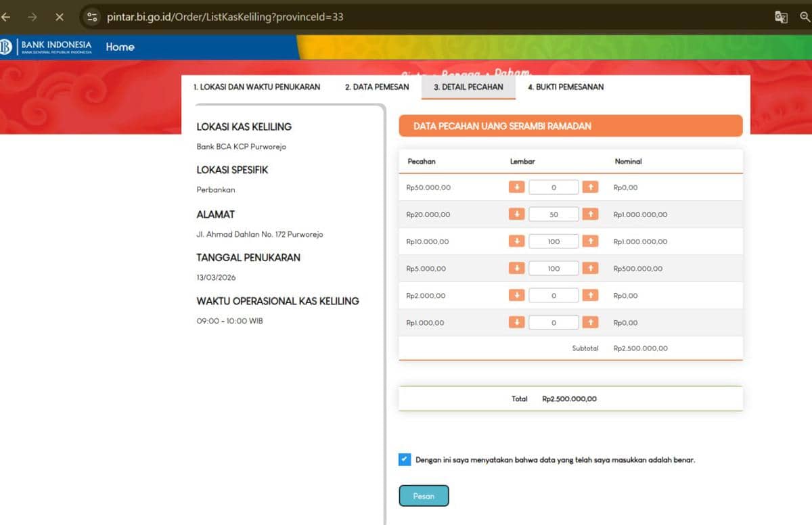The height and width of the screenshot is (525, 812).
Task: Increase Rp50.000 sheet count with up arrow
Action: click(590, 187)
